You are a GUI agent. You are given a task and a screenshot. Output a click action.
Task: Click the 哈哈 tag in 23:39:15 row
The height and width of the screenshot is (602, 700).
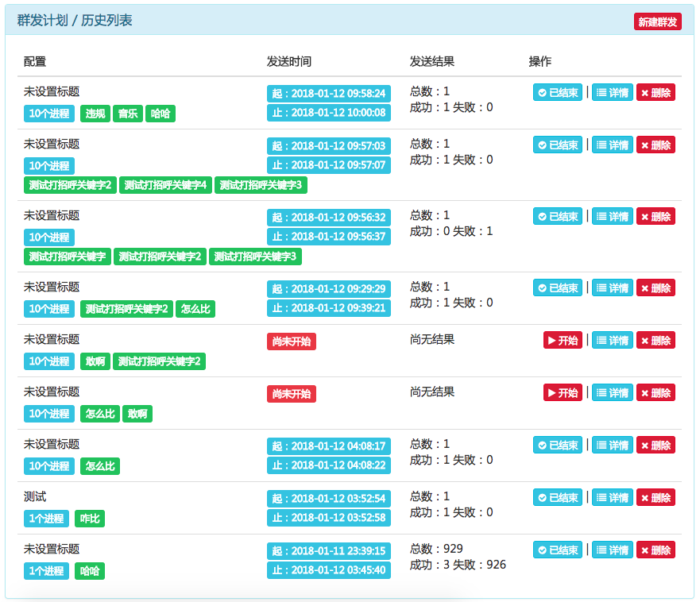[x=89, y=571]
